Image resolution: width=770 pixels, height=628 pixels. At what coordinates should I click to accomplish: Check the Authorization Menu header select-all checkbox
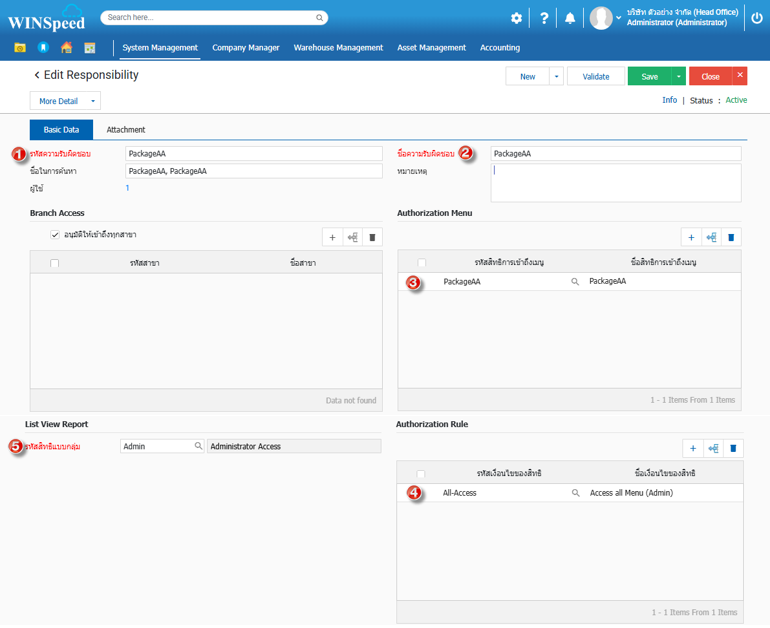(422, 262)
